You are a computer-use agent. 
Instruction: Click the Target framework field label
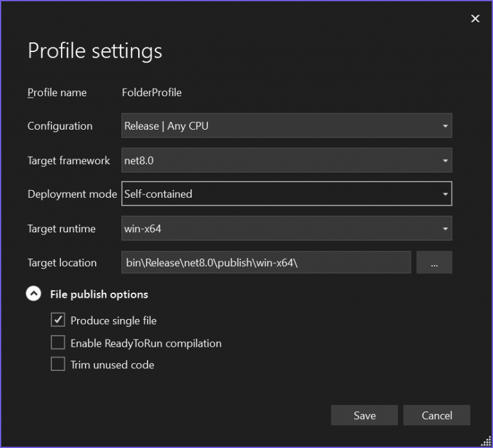(69, 160)
